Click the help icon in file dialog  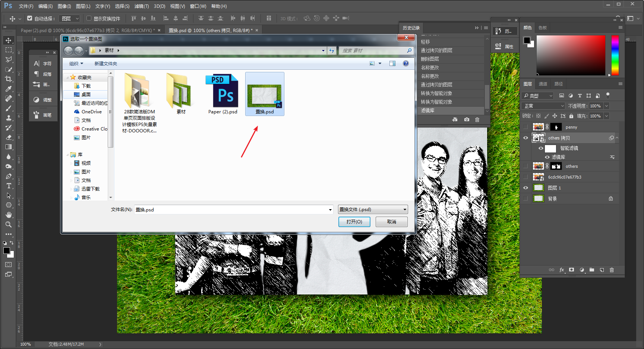pyautogui.click(x=406, y=63)
